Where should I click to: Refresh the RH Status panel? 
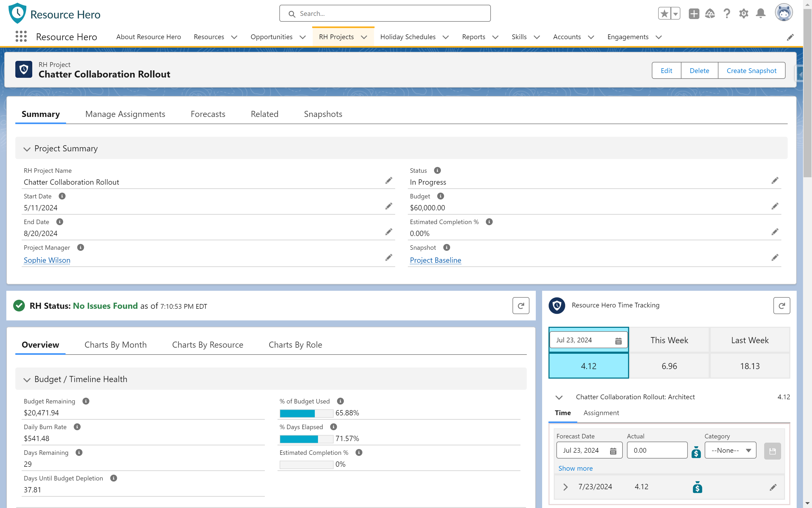click(521, 306)
